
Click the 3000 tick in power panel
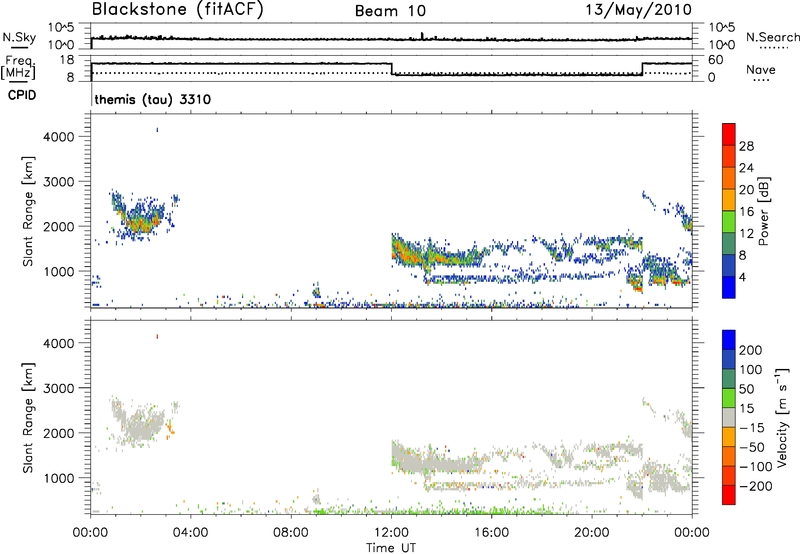point(59,182)
